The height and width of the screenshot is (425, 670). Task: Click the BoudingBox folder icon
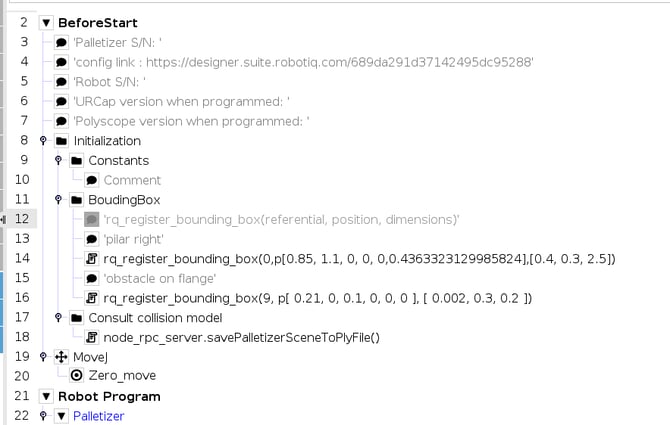[x=76, y=200]
